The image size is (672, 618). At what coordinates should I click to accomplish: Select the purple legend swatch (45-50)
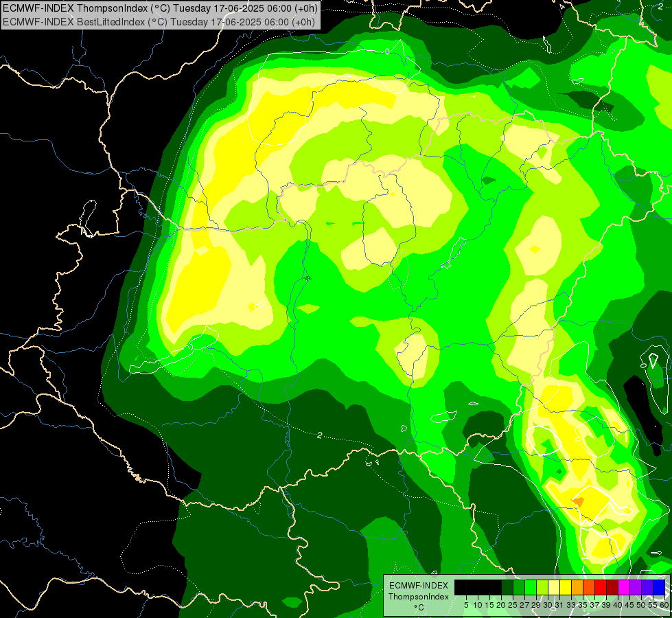[x=636, y=587]
